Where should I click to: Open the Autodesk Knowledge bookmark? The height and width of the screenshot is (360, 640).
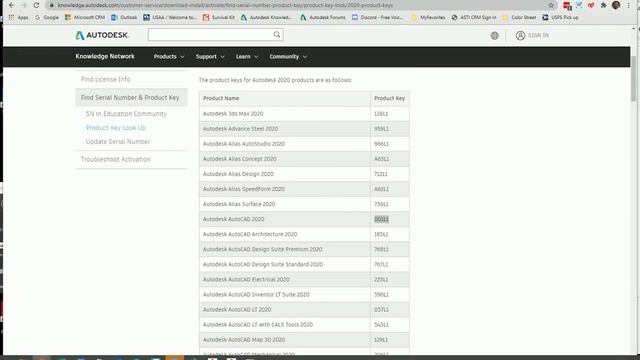[266, 18]
